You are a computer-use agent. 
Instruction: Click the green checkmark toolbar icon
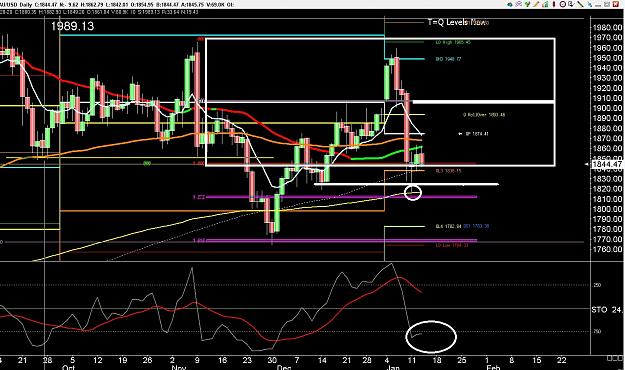click(527, 4)
